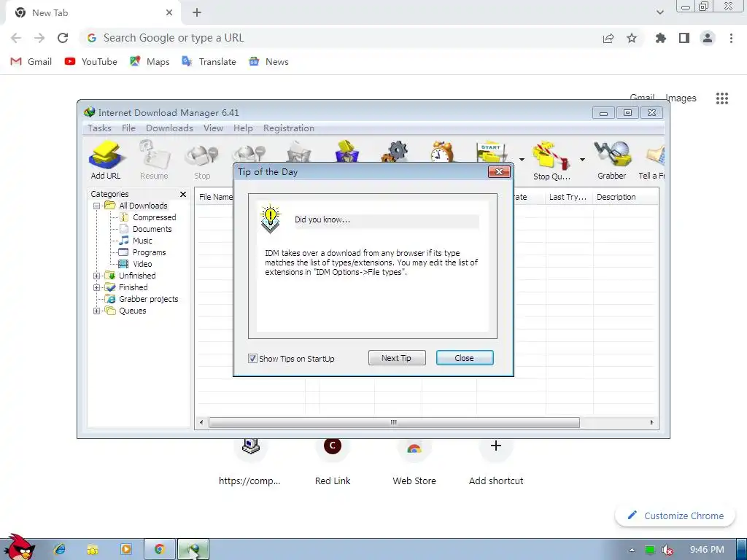Click the Customize Chrome button

(x=675, y=516)
